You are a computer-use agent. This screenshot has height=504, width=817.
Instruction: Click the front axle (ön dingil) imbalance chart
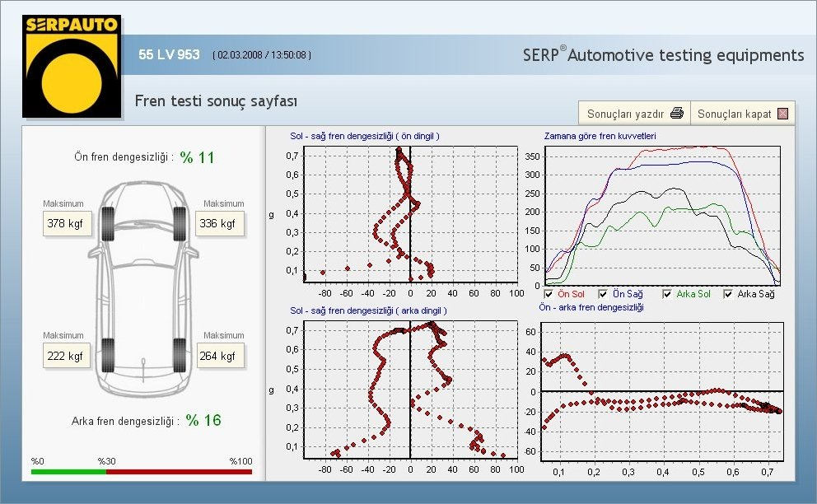(x=410, y=214)
